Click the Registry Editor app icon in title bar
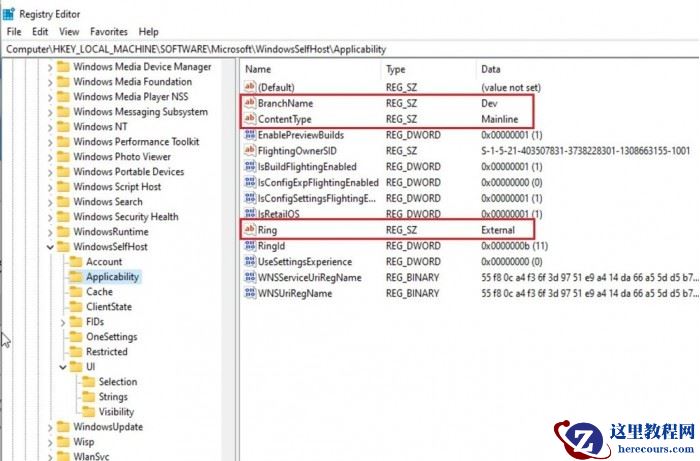This screenshot has height=461, width=700. [x=8, y=14]
